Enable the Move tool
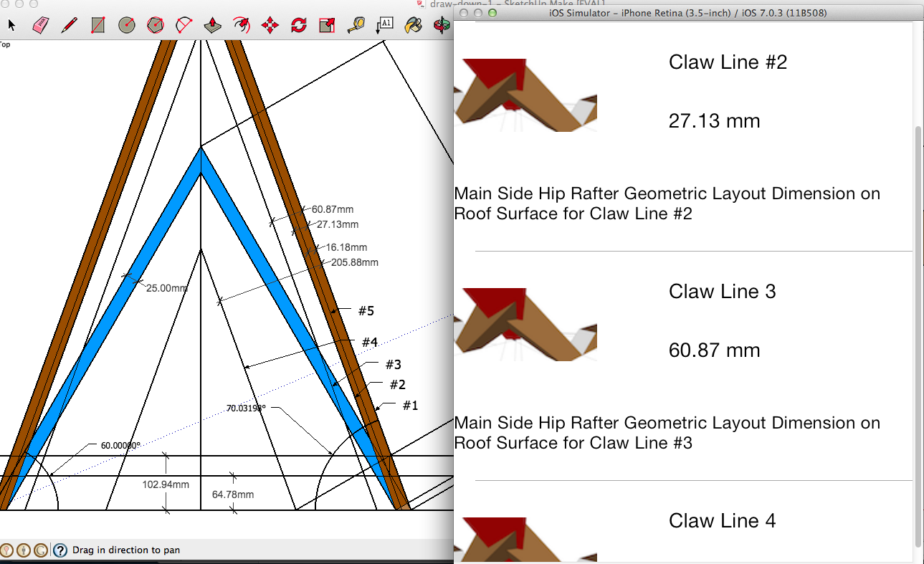The image size is (924, 564). [x=270, y=24]
